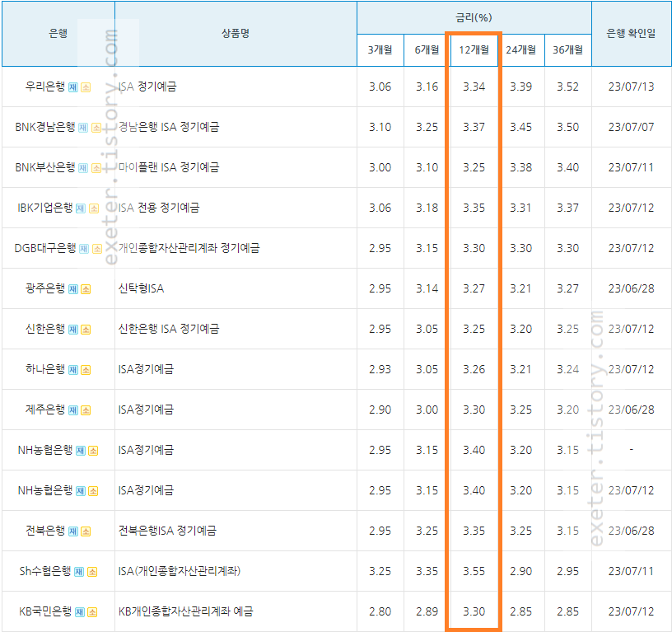
Task: Click the yellow 소 icon beside 우리은행
Action: [86, 87]
